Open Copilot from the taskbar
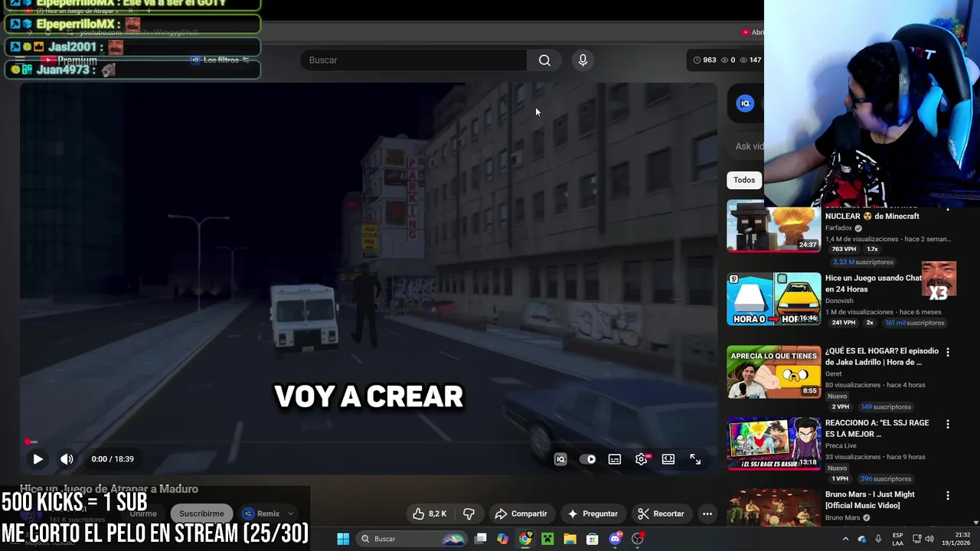This screenshot has width=980, height=551. (502, 539)
